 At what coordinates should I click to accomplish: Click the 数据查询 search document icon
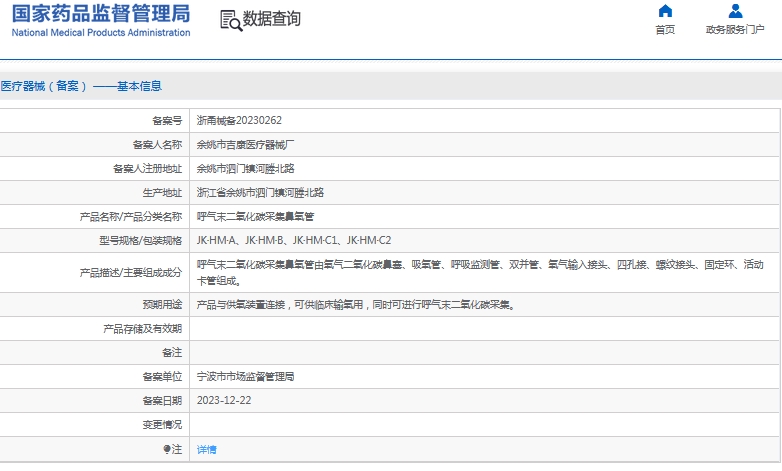231,20
